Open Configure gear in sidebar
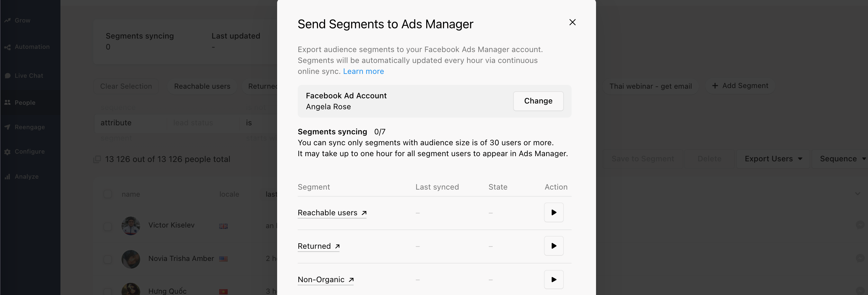 7,152
